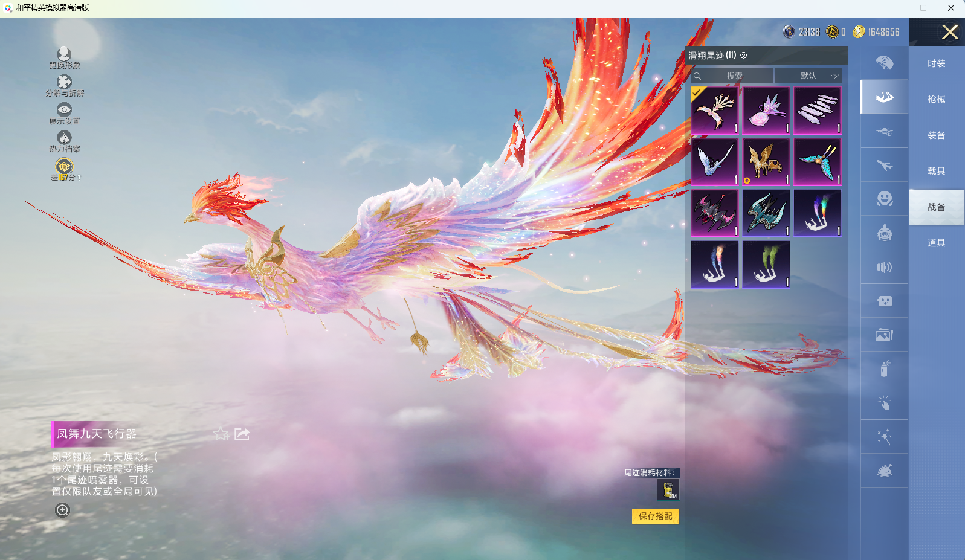Click the yellow coin currency 1648656
965x560 pixels.
876,32
